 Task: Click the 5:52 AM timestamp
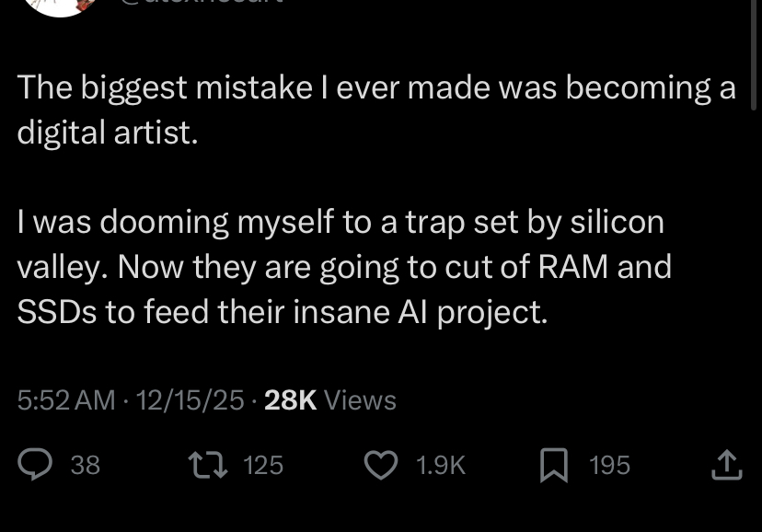[x=66, y=399]
